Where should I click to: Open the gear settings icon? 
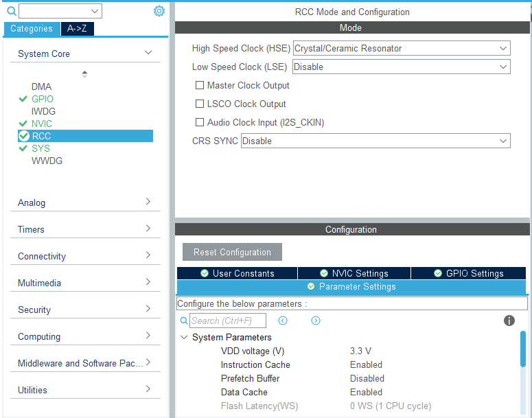coord(159,11)
